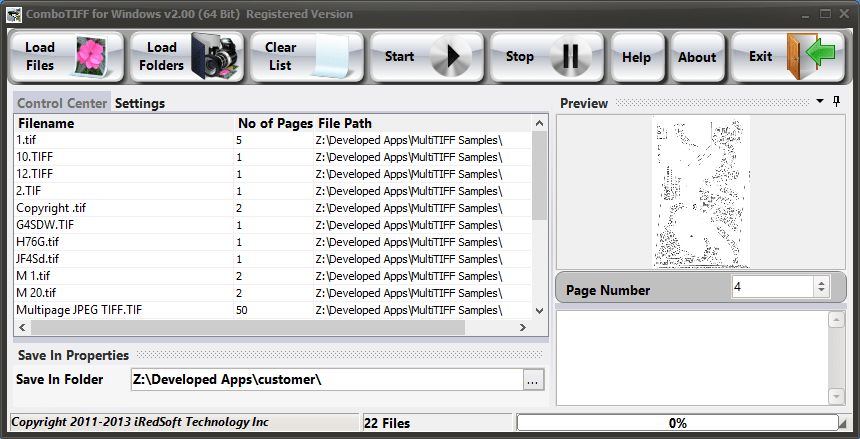Decrease the Page Number with down arrow
860x439 pixels.
821,291
